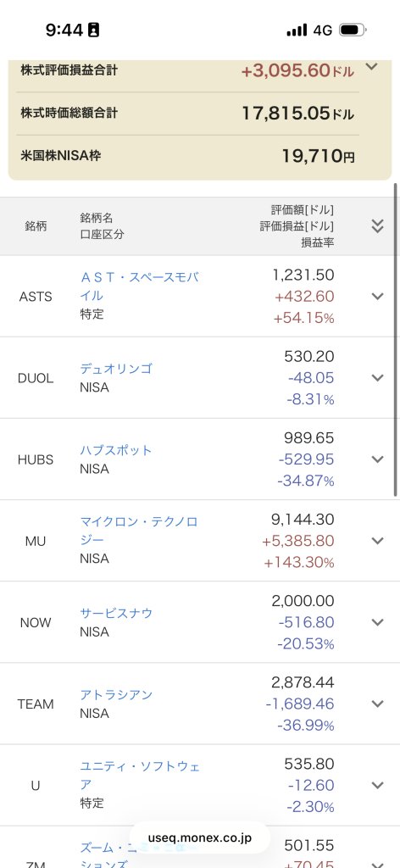This screenshot has height=868, width=400.
Task: Open the マイクロン・テクノロジー stock link
Action: click(139, 531)
